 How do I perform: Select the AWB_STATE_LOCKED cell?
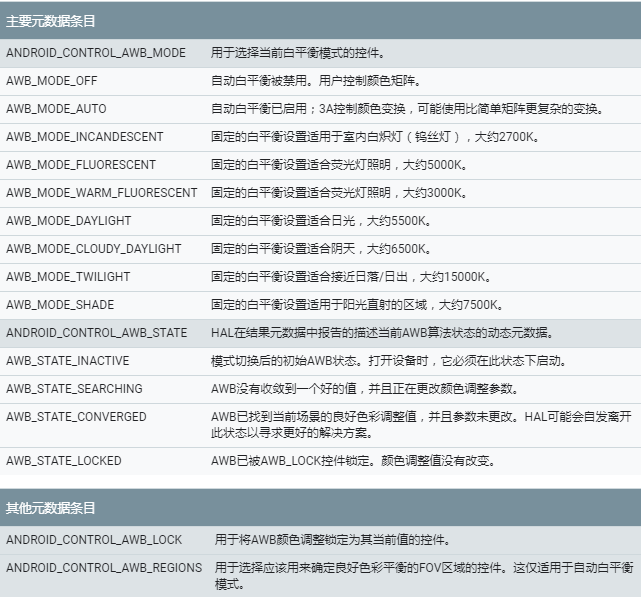(x=63, y=461)
